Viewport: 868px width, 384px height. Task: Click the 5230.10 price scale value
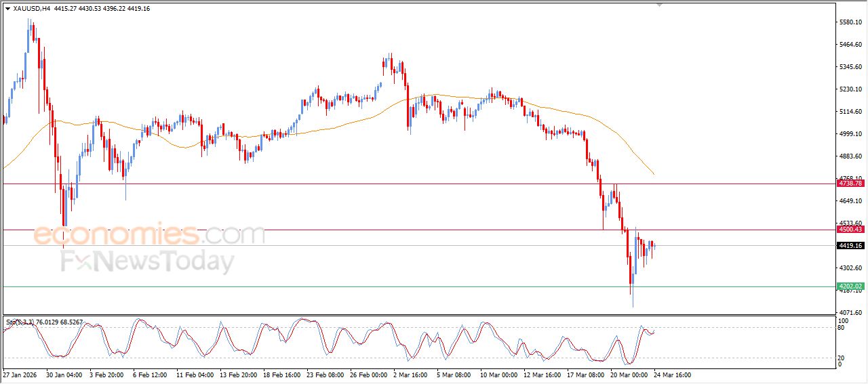point(850,89)
